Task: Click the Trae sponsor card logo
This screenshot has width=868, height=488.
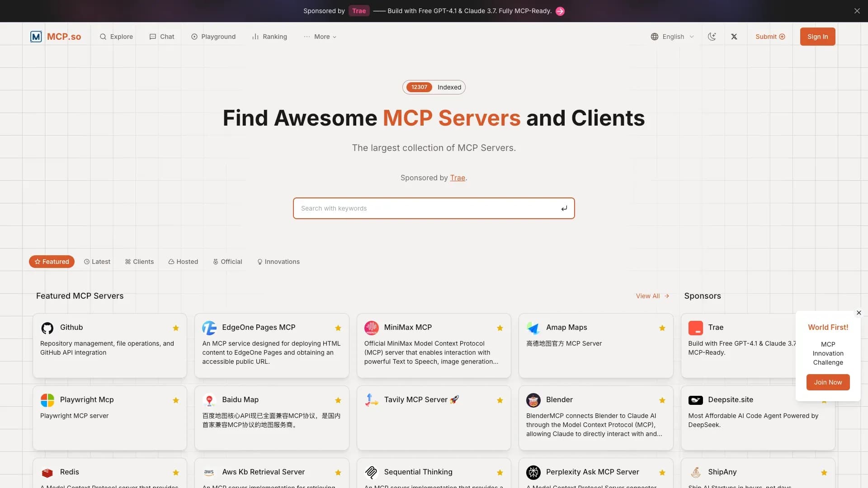Action: (x=696, y=328)
